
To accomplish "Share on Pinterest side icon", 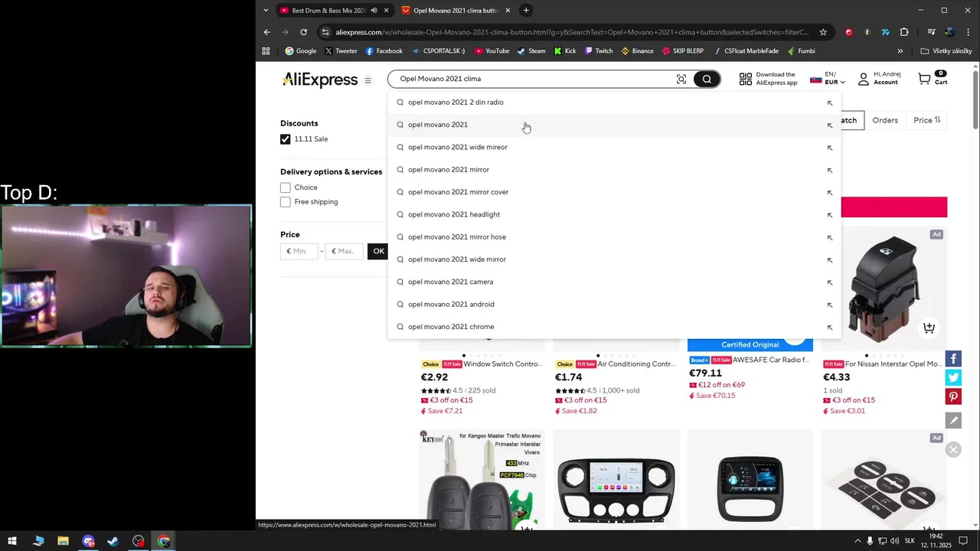I will point(953,396).
